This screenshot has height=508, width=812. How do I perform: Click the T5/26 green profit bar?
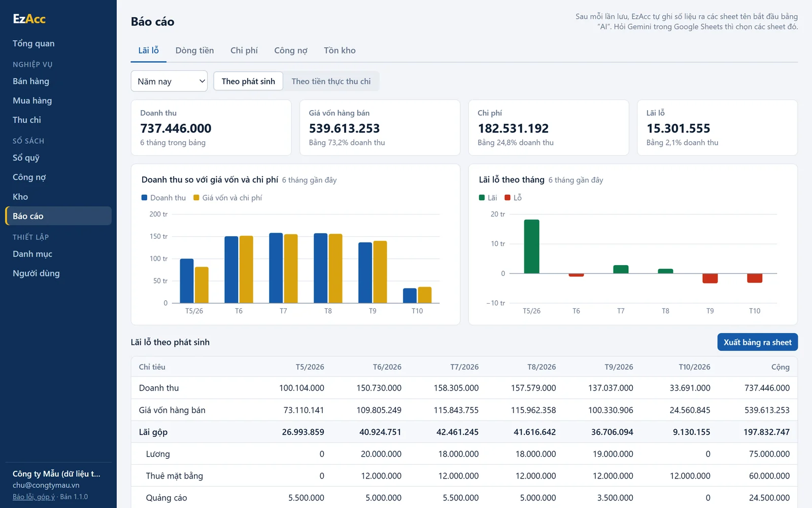click(x=531, y=246)
